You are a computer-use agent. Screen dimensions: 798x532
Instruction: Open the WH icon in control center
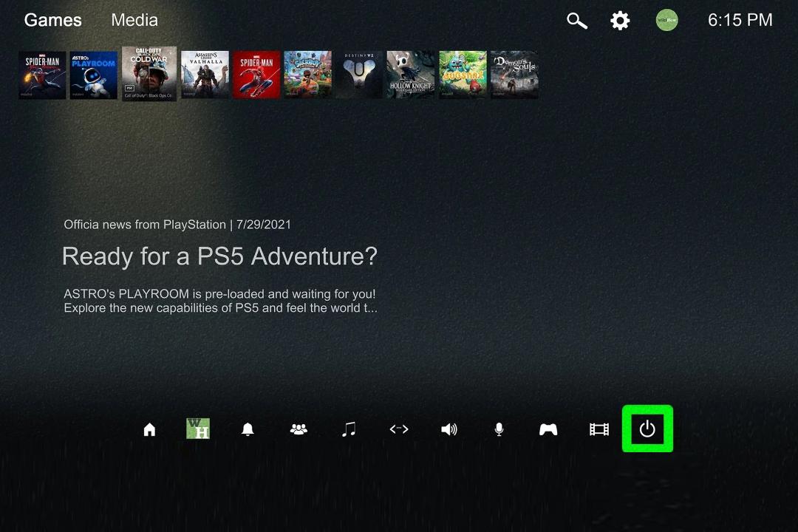tap(198, 429)
